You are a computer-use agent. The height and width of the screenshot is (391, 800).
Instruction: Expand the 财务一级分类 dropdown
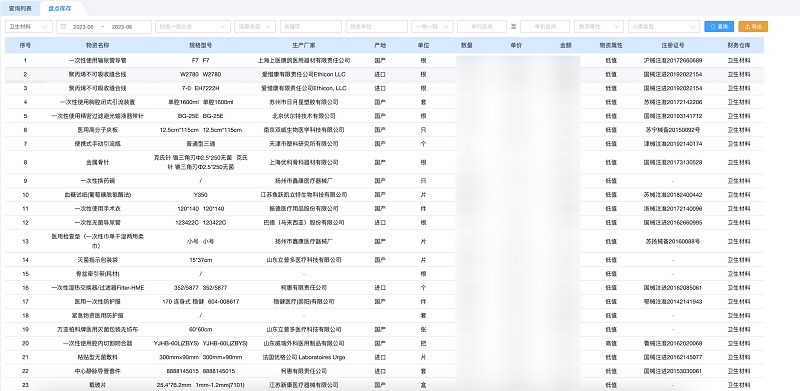click(193, 27)
